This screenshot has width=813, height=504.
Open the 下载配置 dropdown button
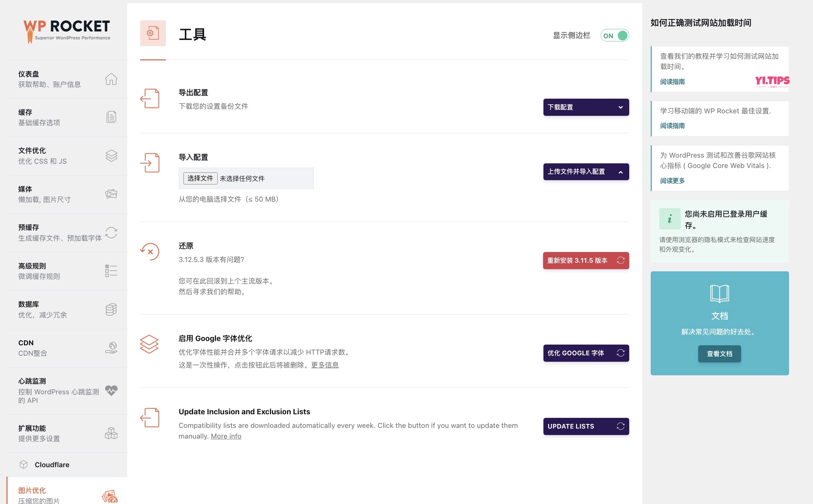pos(586,107)
